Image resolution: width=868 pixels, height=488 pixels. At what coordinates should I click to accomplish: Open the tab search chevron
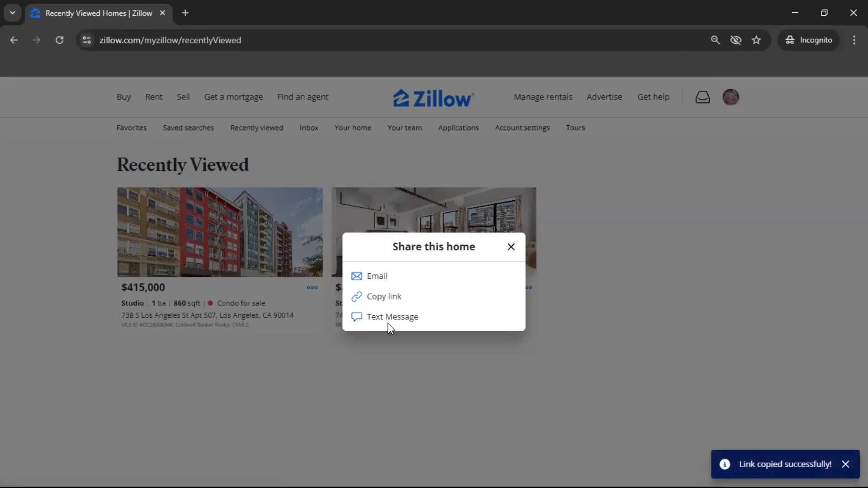click(12, 13)
